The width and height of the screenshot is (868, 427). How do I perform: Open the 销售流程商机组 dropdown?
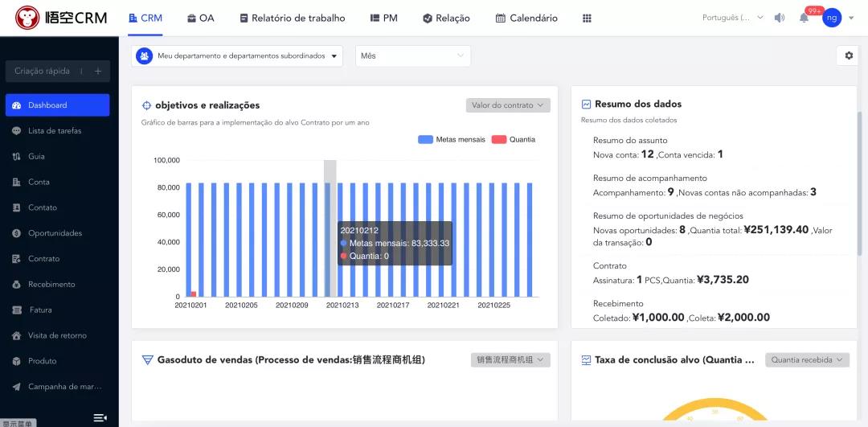(x=510, y=360)
